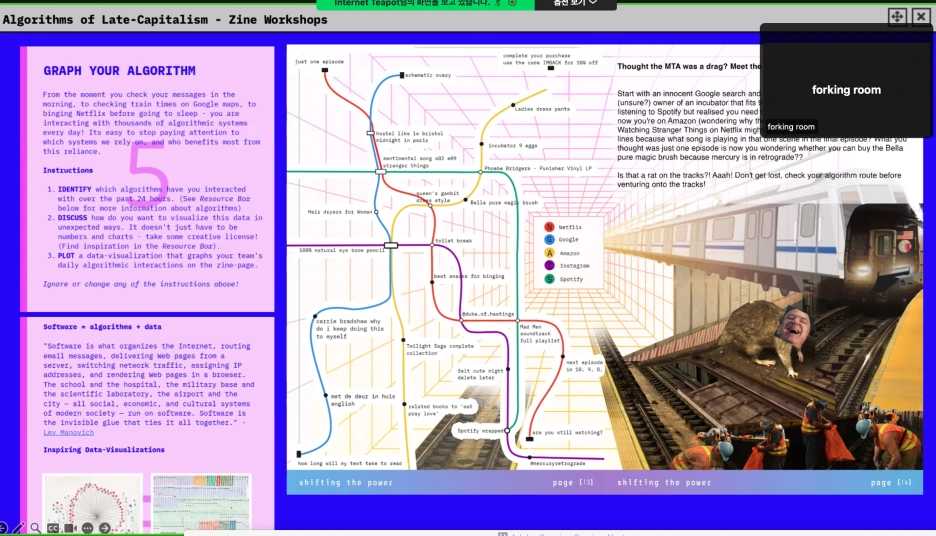The height and width of the screenshot is (536, 936).
Task: Click the Instructions subheading
Action: point(68,170)
